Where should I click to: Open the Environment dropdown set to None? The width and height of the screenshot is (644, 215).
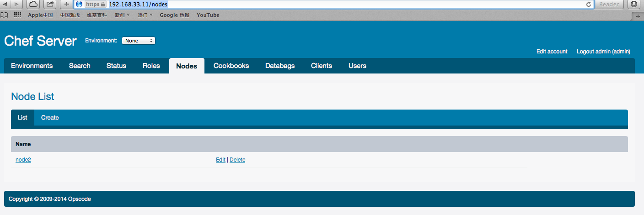click(139, 41)
